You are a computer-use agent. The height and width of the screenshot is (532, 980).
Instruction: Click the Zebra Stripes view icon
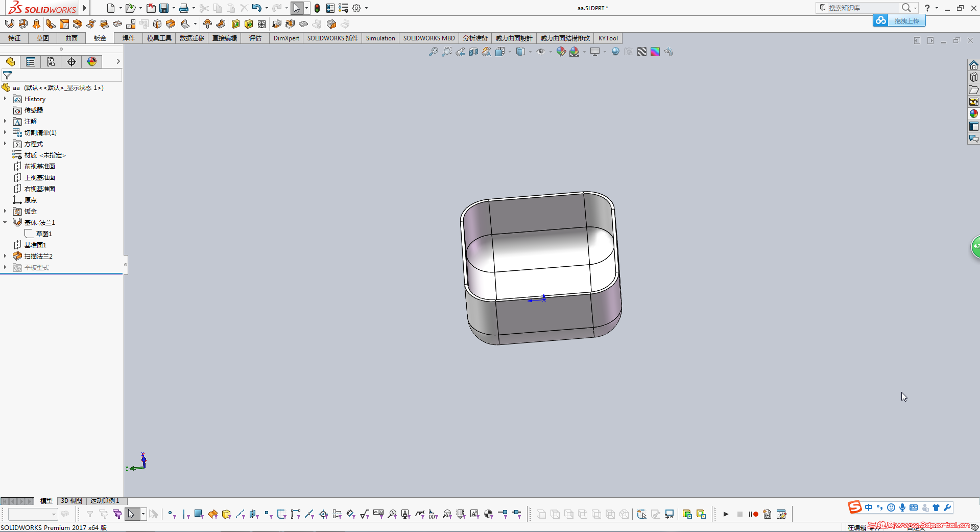pyautogui.click(x=642, y=52)
